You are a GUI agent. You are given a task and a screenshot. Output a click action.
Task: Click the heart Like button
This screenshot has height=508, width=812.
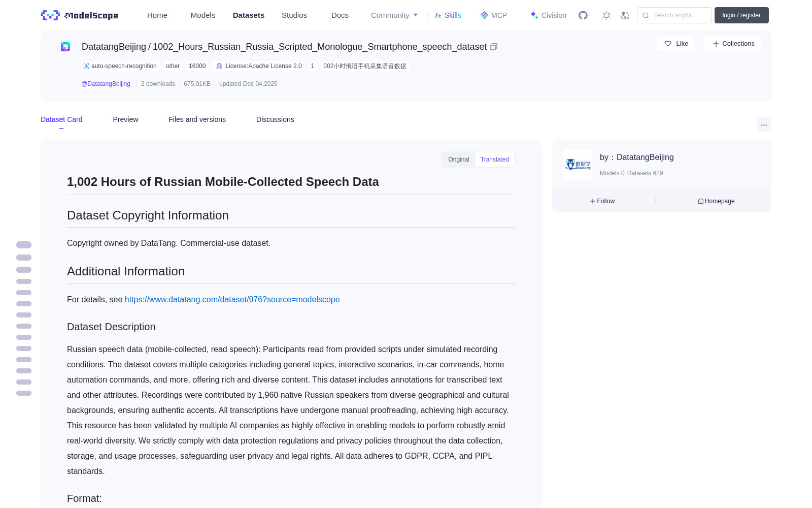pos(675,44)
